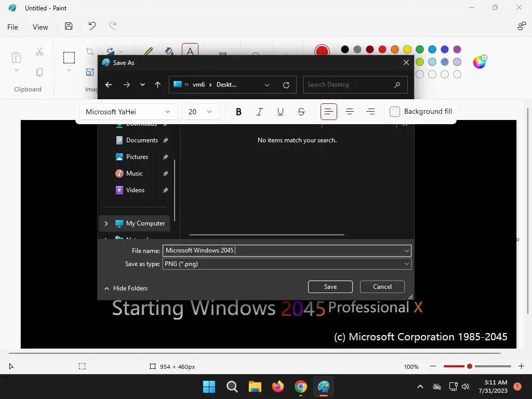Click vm6 in the address path
The width and height of the screenshot is (532, 399).
click(198, 85)
